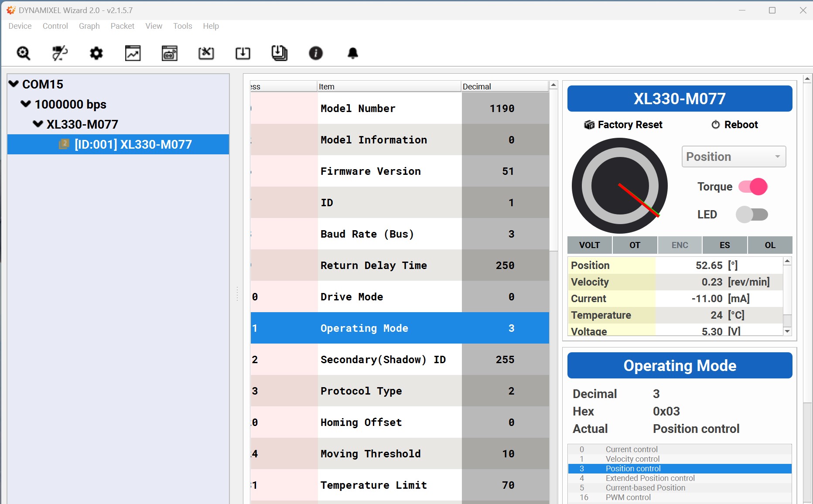Image resolution: width=813 pixels, height=504 pixels.
Task: Click the Decimal column header
Action: point(505,86)
